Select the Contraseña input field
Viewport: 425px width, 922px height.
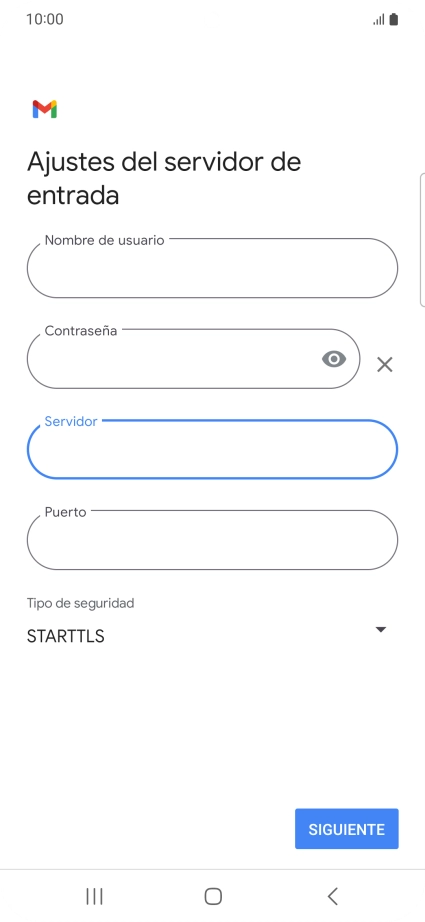[193, 359]
